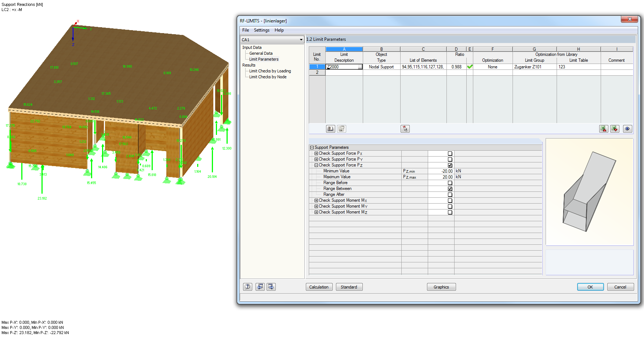Viewport: 644px width, 337px height.
Task: Select row 2 header in limits table
Action: [317, 72]
